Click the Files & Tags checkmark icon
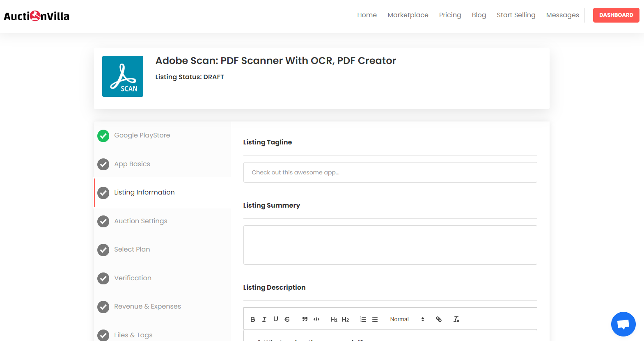Screen dimensions: 644x341 click(103, 335)
